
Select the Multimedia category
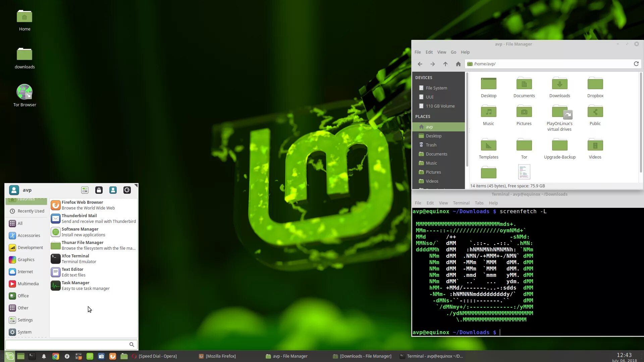tap(28, 284)
